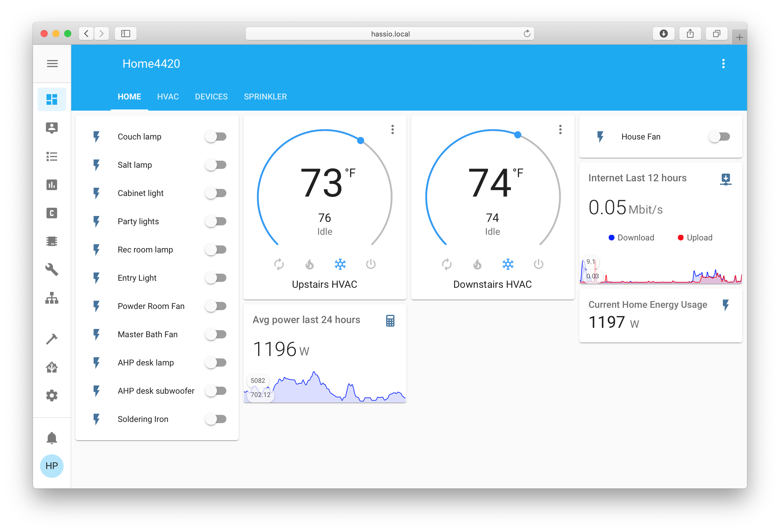Open the Logbook list sidebar icon

pyautogui.click(x=52, y=157)
